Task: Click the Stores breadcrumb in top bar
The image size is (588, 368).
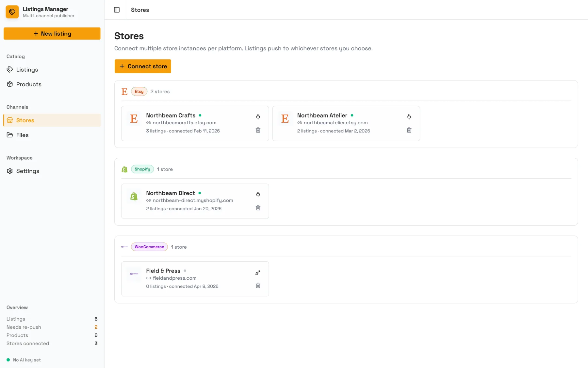Action: pyautogui.click(x=140, y=10)
